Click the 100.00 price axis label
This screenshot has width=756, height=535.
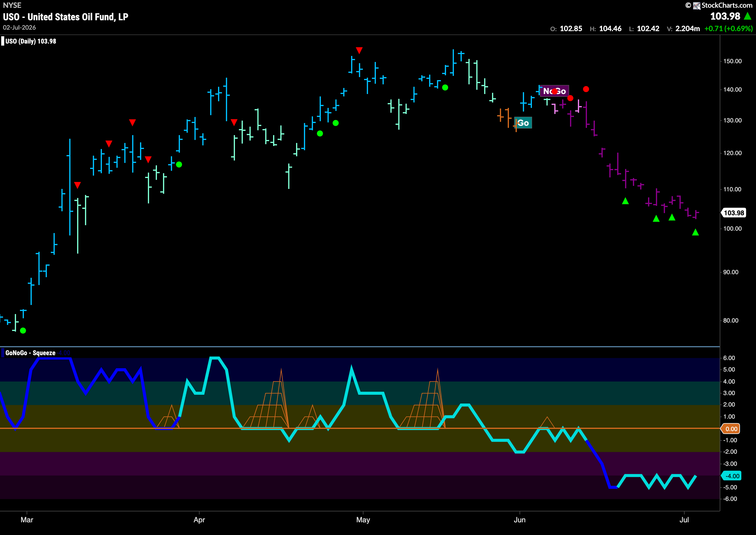732,229
